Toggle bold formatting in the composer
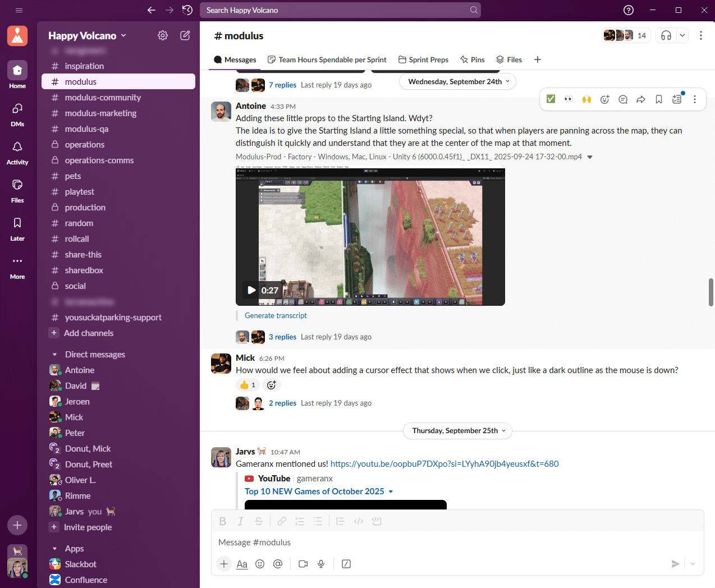715x588 pixels. 223,521
